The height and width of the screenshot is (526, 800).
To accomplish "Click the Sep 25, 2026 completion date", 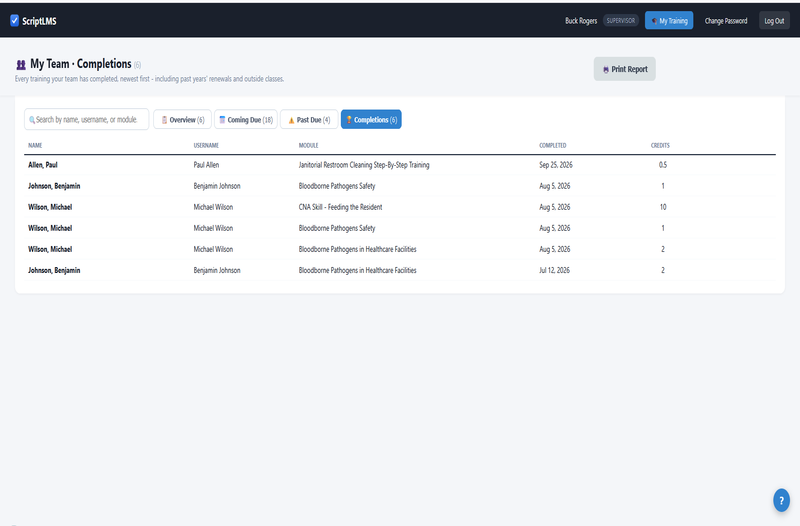I will [x=556, y=165].
